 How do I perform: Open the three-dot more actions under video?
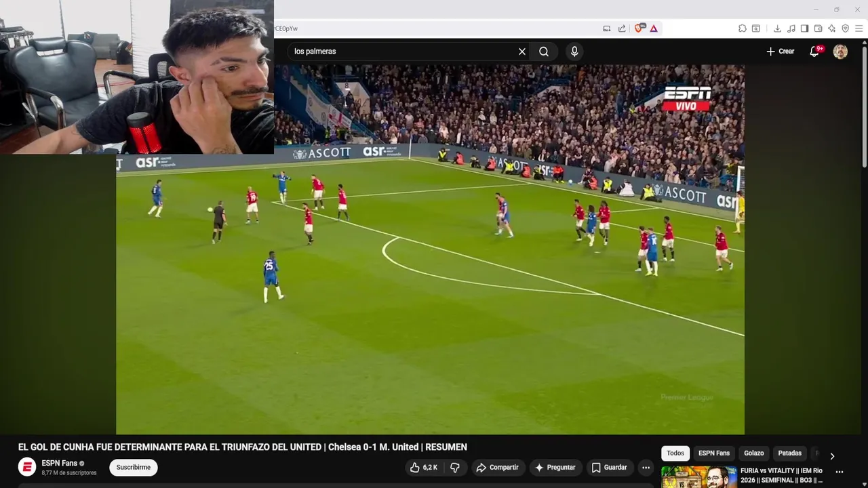pos(646,468)
